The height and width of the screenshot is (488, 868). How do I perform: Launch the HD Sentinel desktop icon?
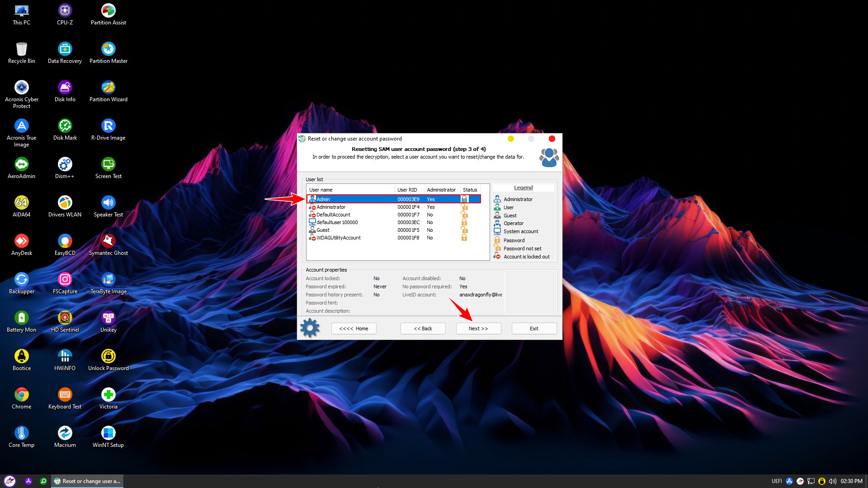click(x=65, y=318)
